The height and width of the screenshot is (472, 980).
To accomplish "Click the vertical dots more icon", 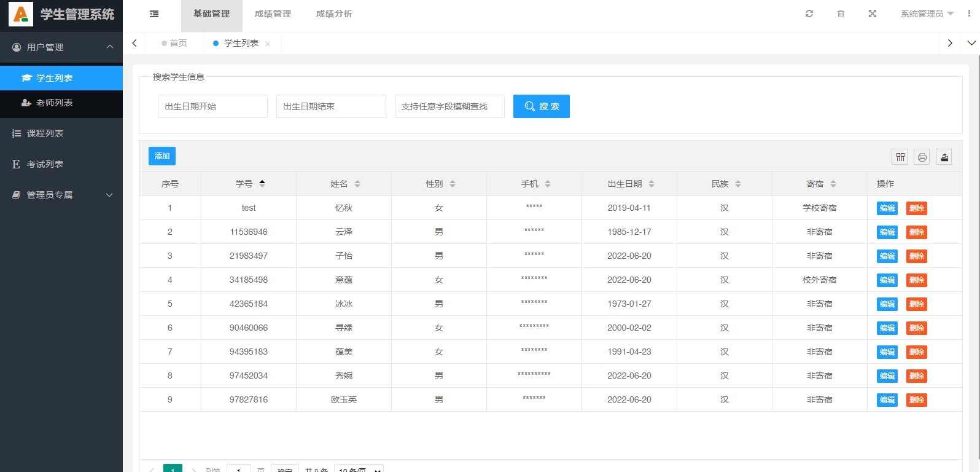I will tap(969, 14).
